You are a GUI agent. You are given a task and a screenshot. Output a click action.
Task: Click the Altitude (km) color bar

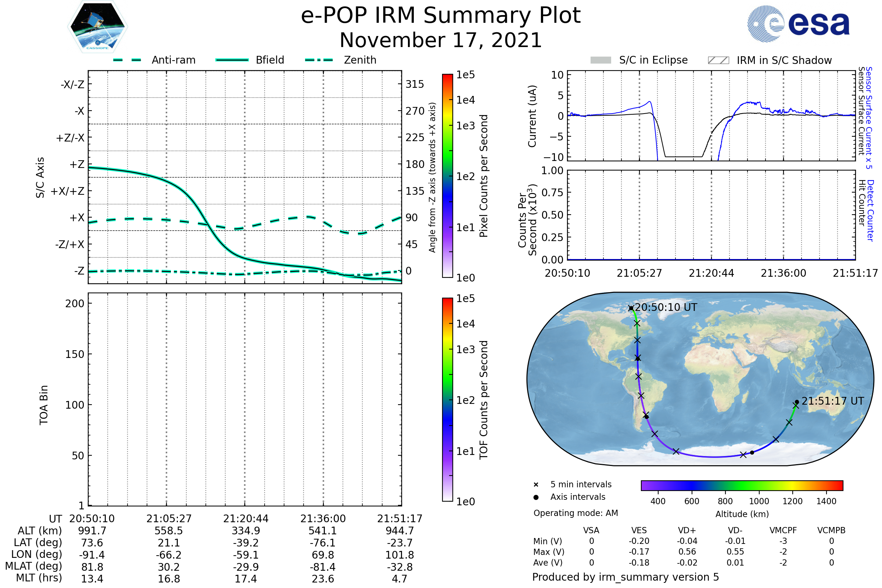click(x=742, y=485)
